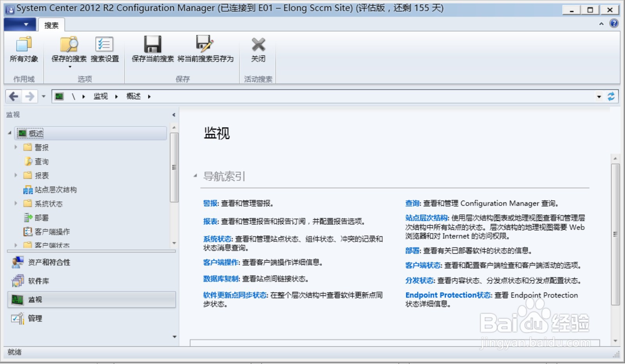Image resolution: width=625 pixels, height=364 pixels.
Task: Open the 保存的搜索 dropdown arrow
Action: [70, 66]
